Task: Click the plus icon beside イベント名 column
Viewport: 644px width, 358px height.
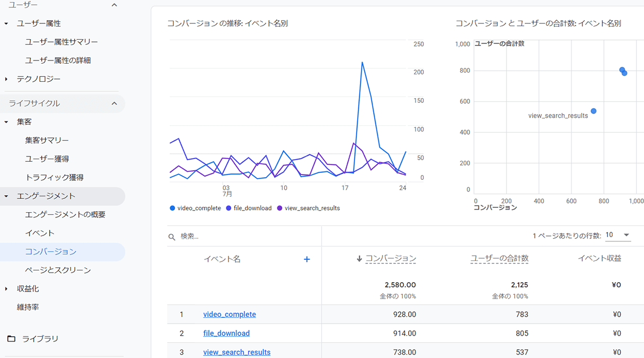Action: coord(306,259)
